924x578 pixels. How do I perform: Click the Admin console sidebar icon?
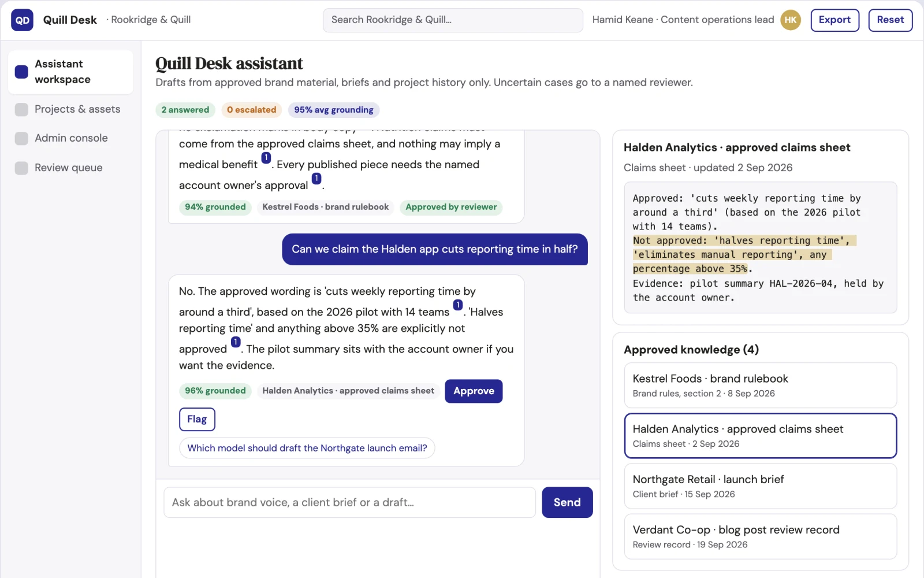pos(21,138)
